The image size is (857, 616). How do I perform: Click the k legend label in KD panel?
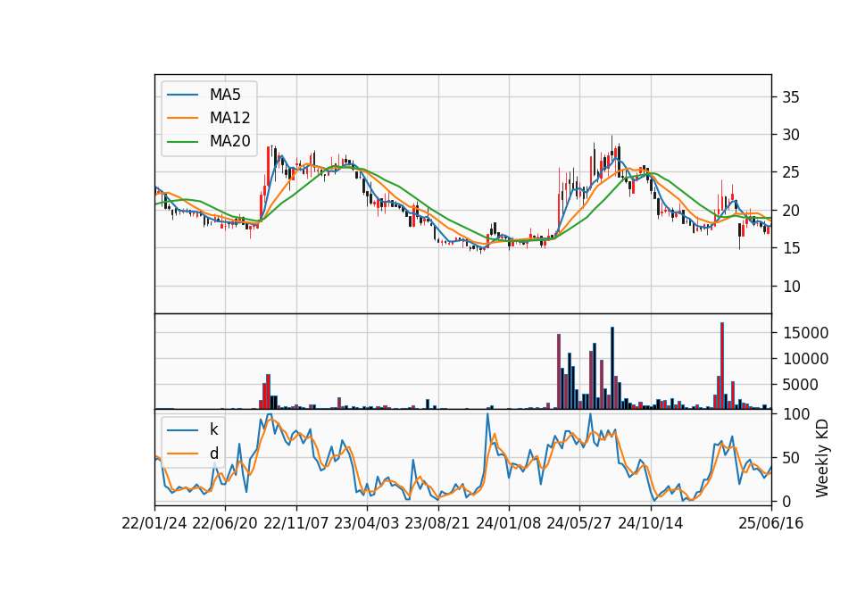213,429
